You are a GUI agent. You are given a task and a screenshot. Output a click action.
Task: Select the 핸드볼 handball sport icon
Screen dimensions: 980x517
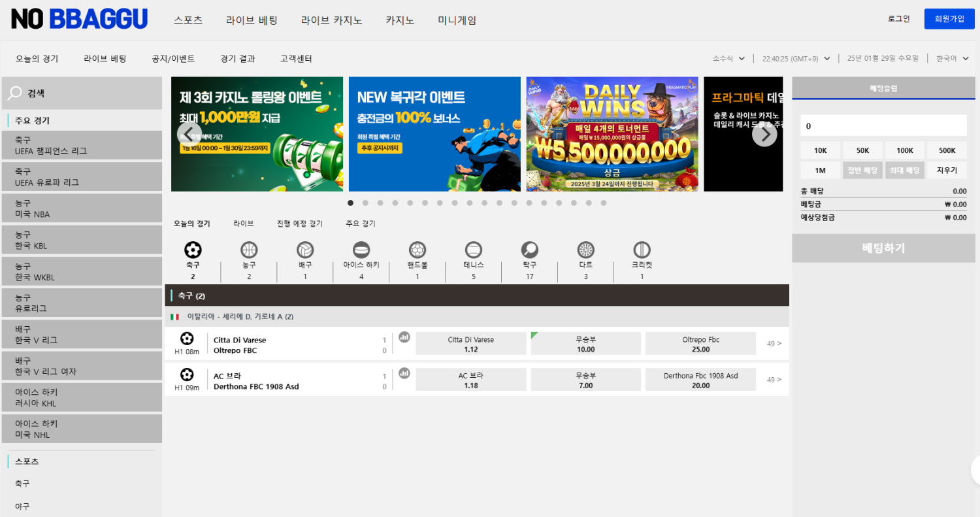[417, 252]
